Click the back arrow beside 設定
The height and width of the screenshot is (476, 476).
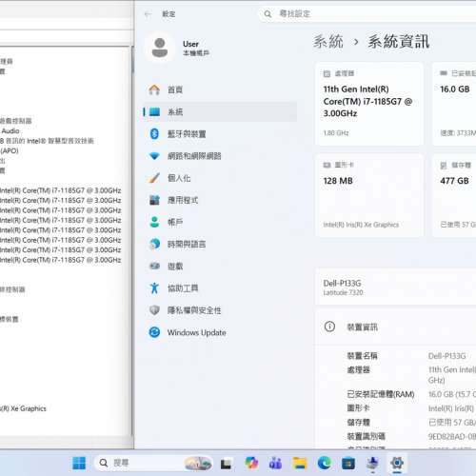click(x=148, y=14)
